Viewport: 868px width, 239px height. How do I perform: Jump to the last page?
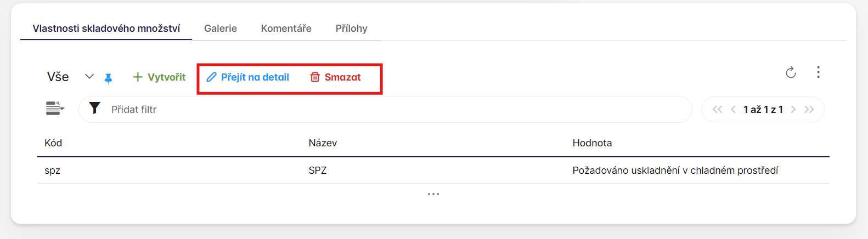click(x=809, y=110)
